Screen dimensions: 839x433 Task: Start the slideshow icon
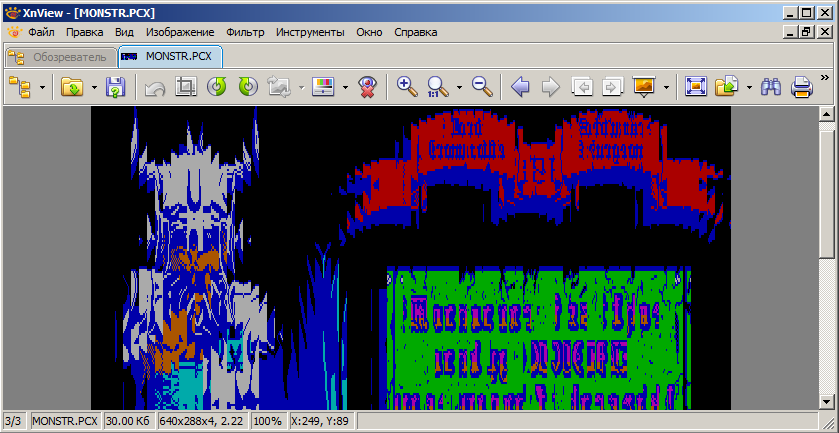pyautogui.click(x=644, y=86)
